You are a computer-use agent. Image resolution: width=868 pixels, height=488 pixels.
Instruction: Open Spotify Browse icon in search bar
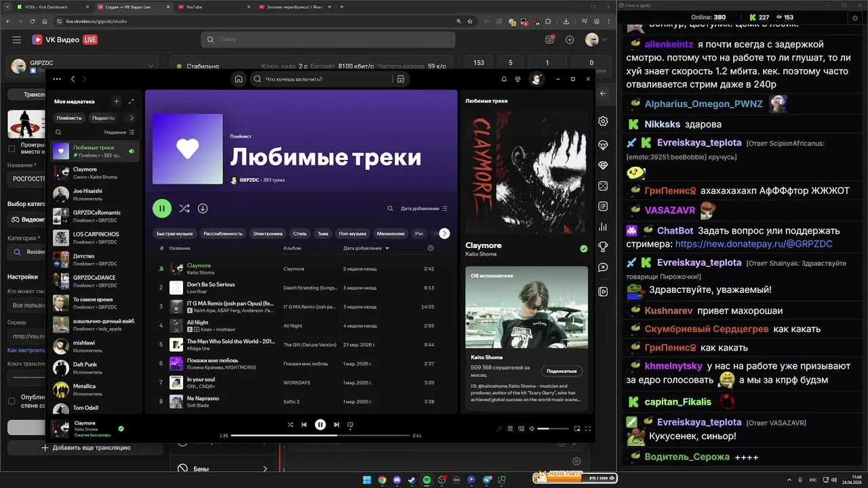point(401,79)
